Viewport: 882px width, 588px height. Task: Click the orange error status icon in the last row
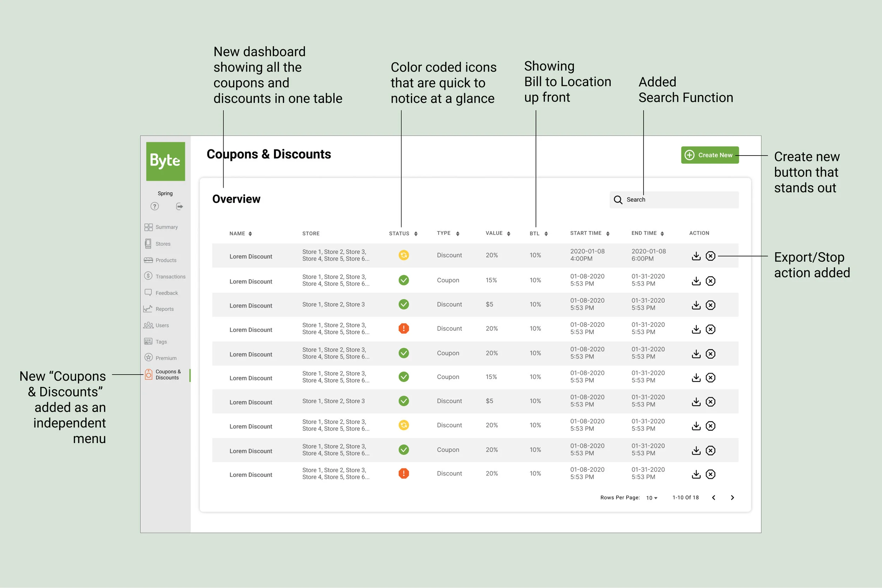pos(404,474)
